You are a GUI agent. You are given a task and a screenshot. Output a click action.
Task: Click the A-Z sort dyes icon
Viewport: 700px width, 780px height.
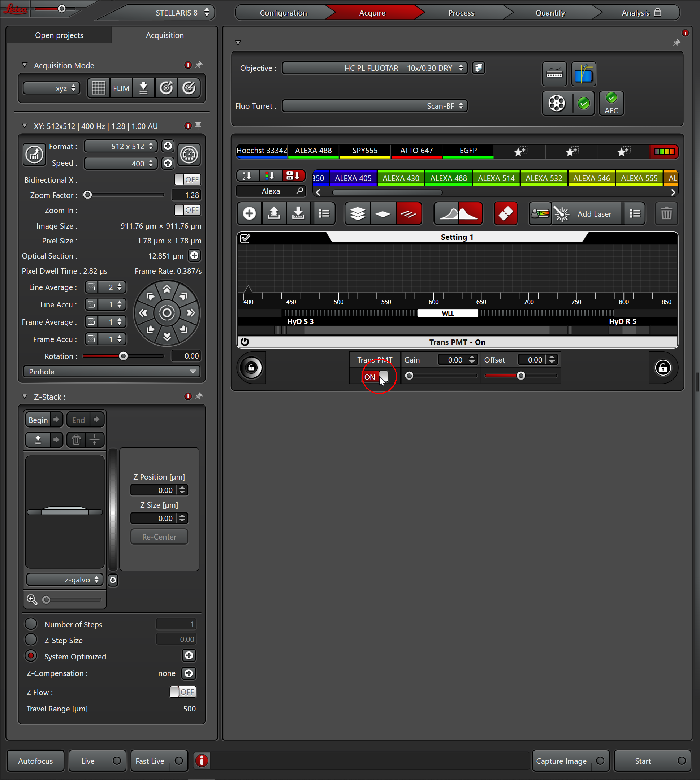pyautogui.click(x=247, y=176)
